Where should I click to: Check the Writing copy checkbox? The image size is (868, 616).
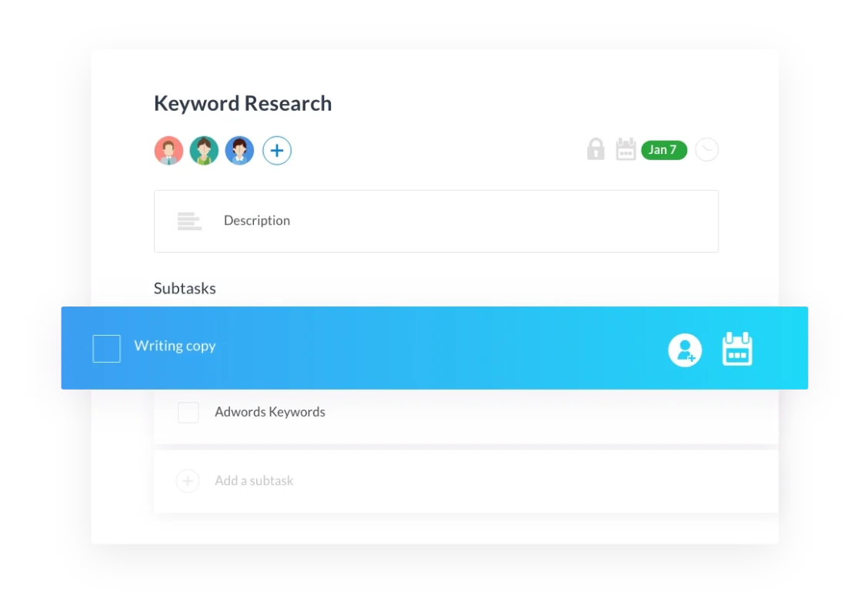coord(106,349)
